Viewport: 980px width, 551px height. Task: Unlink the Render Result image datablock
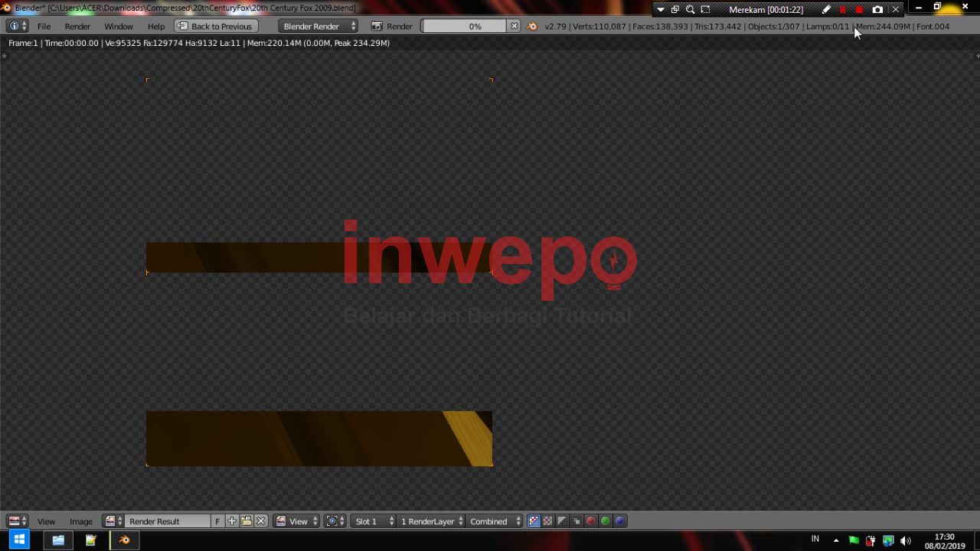[x=261, y=521]
